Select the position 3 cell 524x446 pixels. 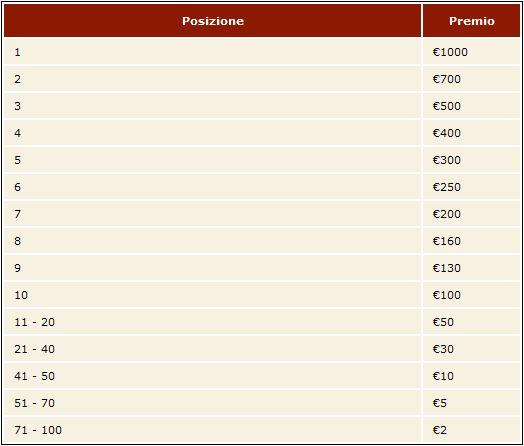(213, 106)
